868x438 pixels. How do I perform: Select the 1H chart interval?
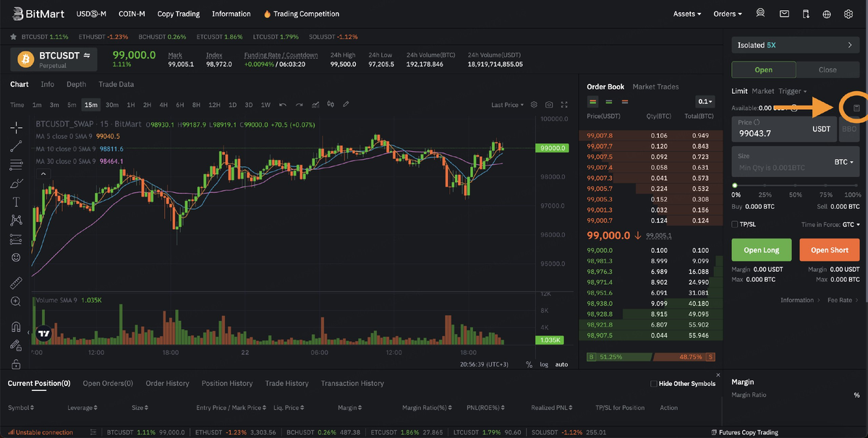131,105
